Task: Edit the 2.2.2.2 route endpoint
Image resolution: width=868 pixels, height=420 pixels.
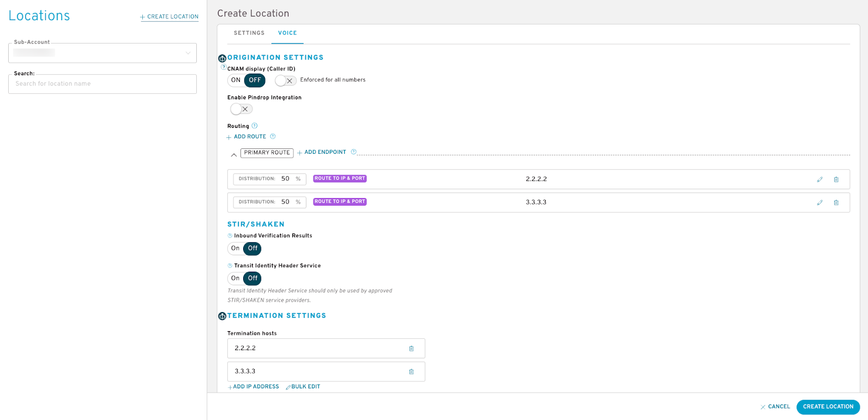Action: pos(819,179)
